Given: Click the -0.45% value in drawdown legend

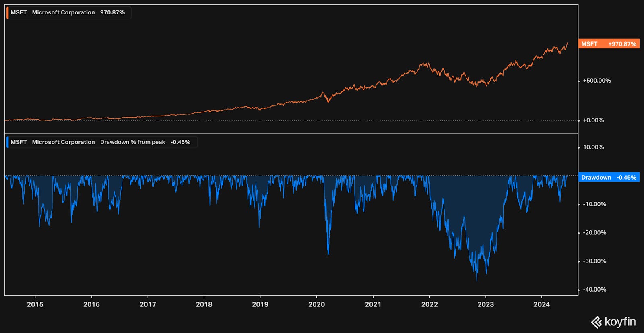Looking at the screenshot, I should pyautogui.click(x=180, y=142).
